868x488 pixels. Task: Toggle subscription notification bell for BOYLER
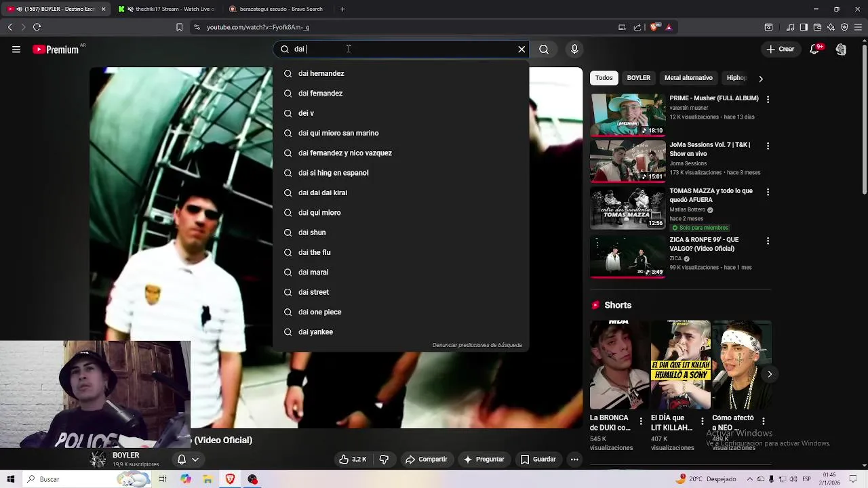tap(187, 460)
